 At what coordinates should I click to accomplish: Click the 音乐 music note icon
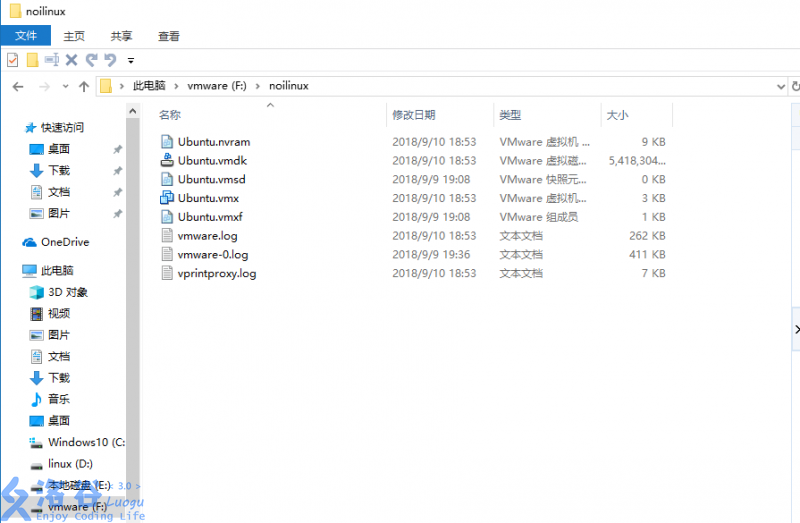pyautogui.click(x=36, y=400)
